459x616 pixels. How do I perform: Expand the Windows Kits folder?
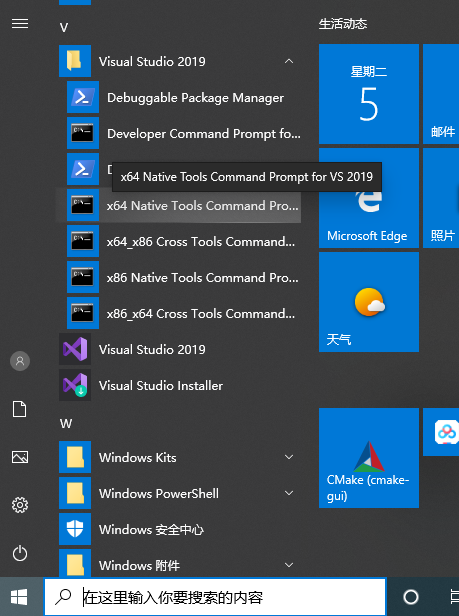click(289, 457)
